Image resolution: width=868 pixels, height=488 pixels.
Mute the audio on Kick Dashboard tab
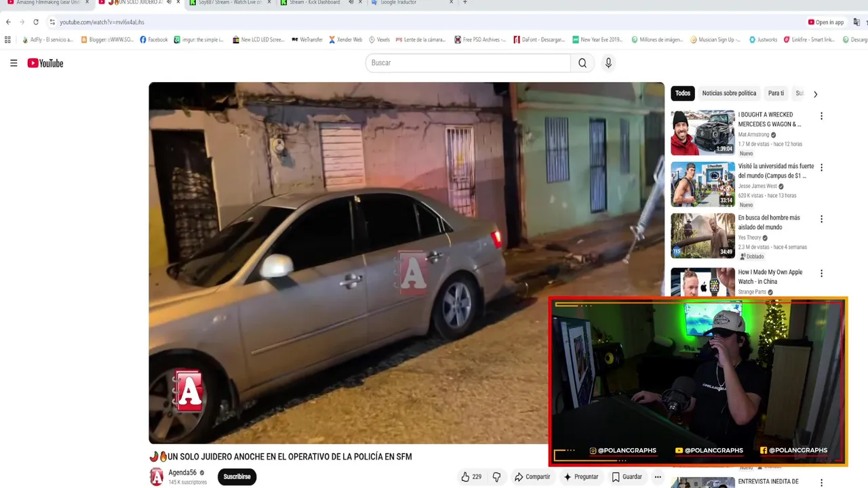click(x=351, y=3)
